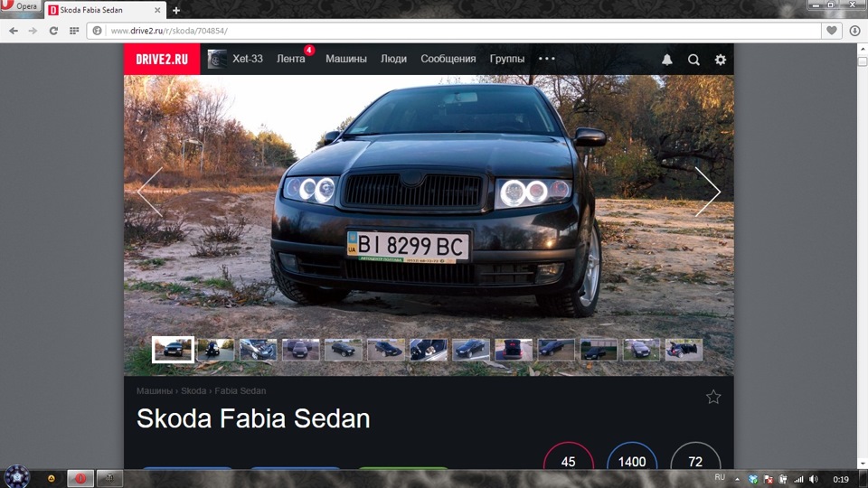Select the last thumbnail with open doors

(684, 350)
